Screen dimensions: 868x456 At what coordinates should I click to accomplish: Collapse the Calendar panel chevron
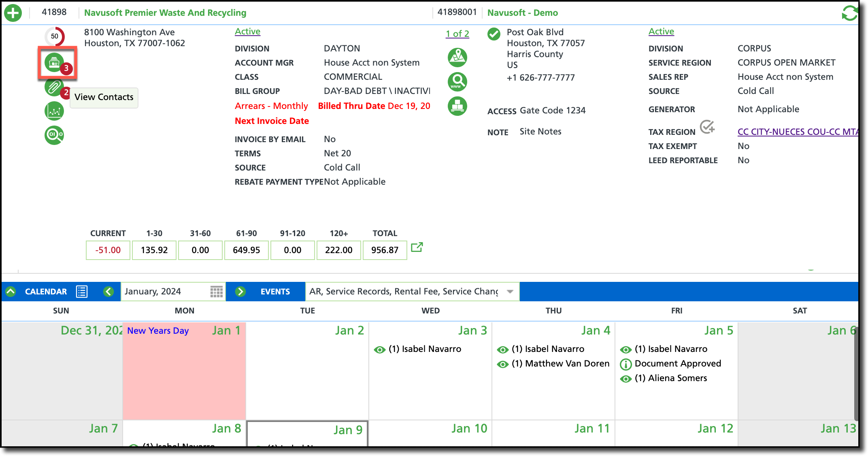[x=11, y=292]
